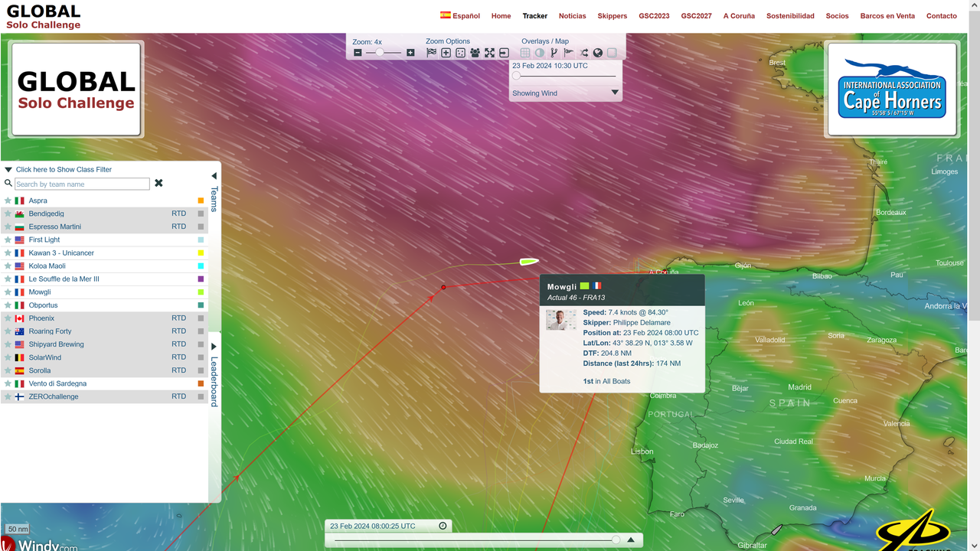Viewport: 980px width, 551px height.
Task: Toggle the star next to Obportus
Action: [x=8, y=305]
